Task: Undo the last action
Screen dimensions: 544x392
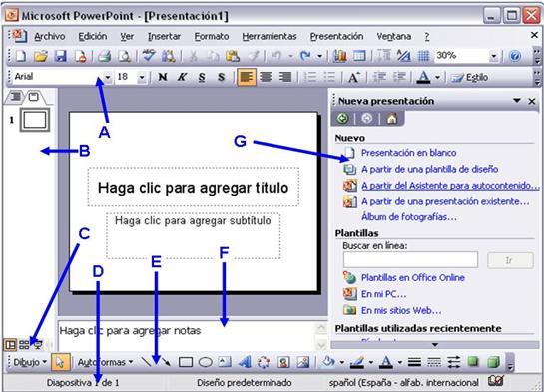Action: point(276,56)
